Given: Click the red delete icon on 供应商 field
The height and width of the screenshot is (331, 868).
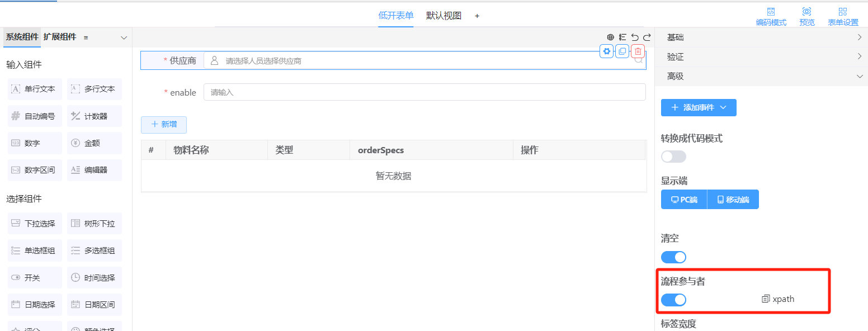Looking at the screenshot, I should 638,51.
